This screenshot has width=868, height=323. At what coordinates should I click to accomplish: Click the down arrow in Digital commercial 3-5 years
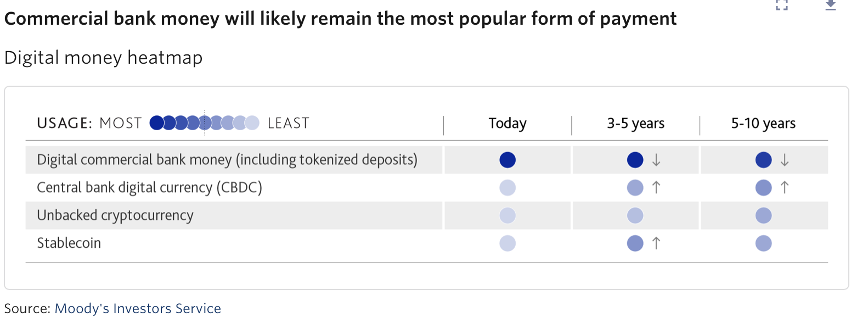tap(656, 160)
